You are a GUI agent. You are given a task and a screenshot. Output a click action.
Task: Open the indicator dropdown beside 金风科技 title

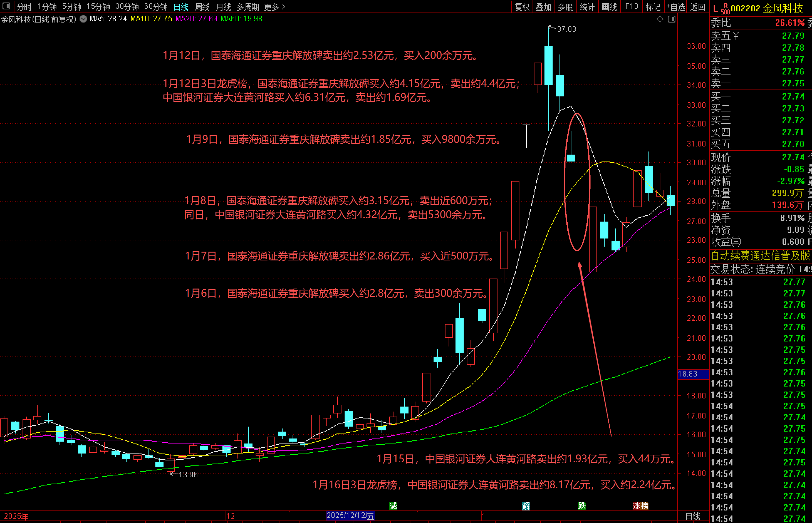[x=83, y=19]
